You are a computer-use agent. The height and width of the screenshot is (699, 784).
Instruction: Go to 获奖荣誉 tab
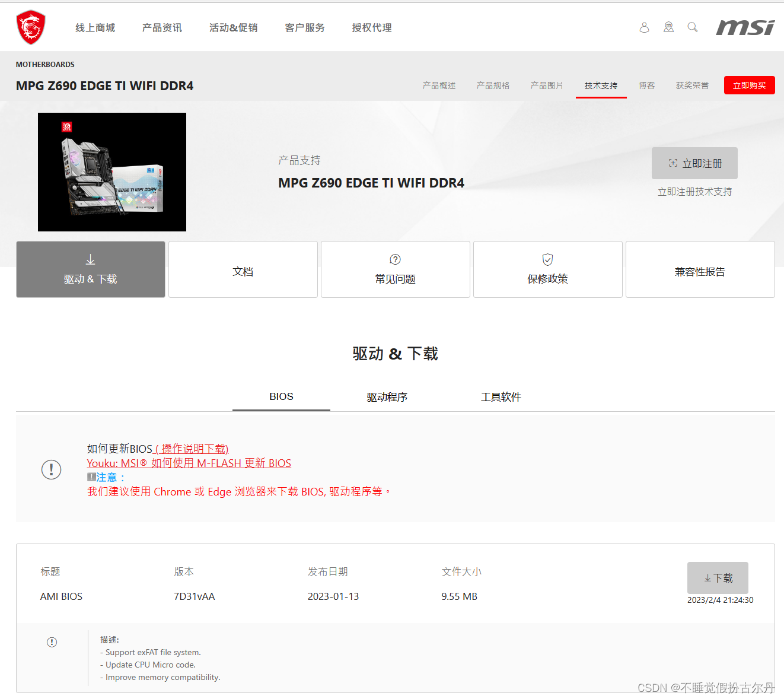[693, 85]
